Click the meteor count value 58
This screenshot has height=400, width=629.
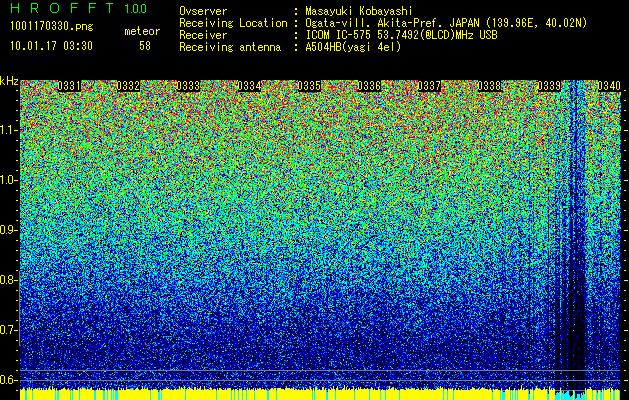(145, 46)
